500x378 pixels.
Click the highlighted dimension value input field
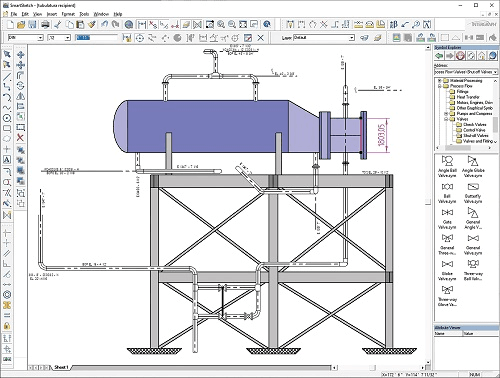point(96,38)
